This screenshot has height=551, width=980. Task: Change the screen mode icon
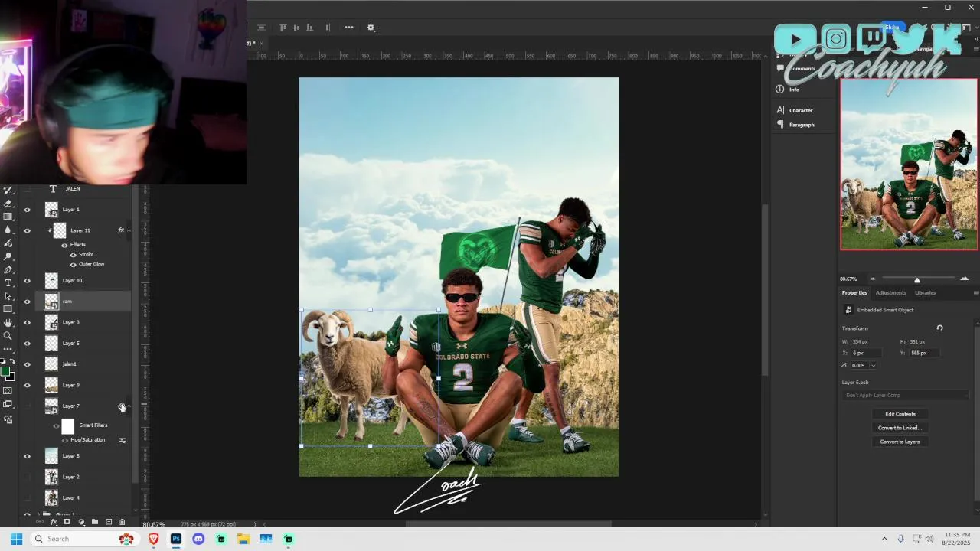coord(8,404)
